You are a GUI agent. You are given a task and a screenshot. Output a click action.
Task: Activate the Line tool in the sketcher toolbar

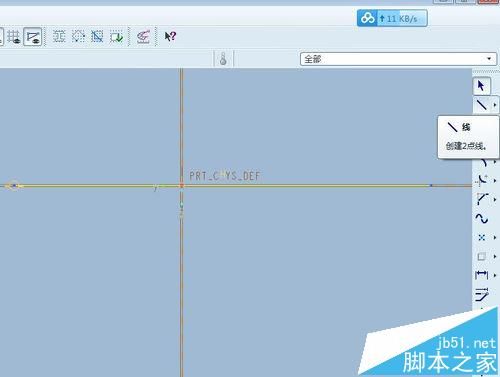(x=482, y=105)
